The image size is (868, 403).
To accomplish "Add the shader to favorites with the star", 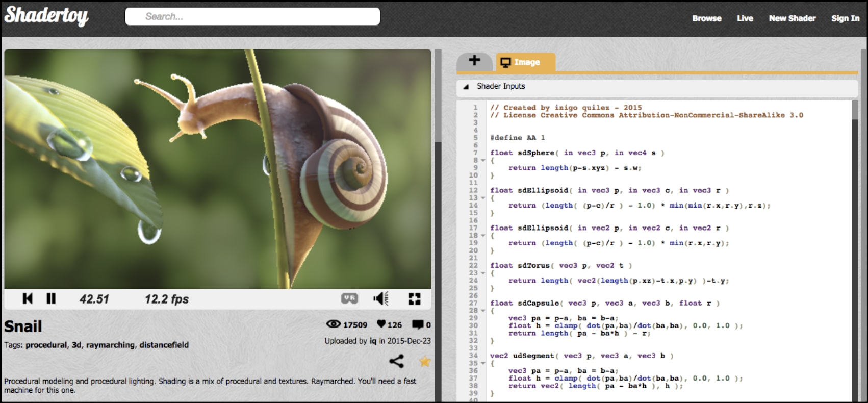I will [424, 362].
